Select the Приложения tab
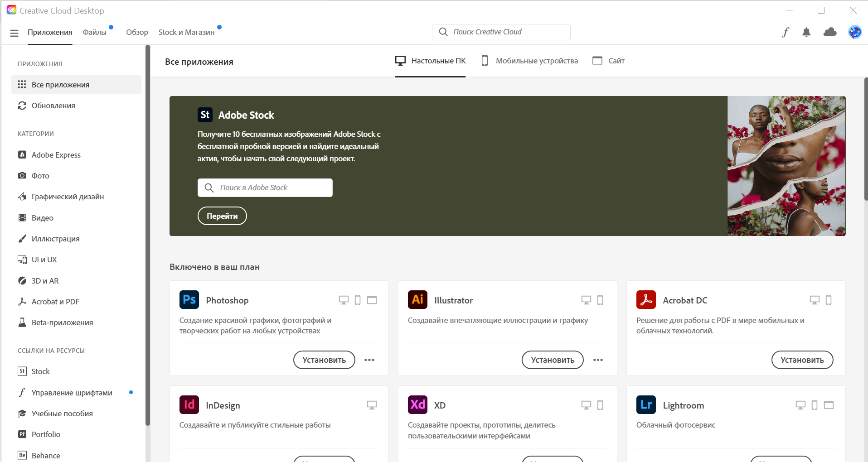 click(50, 32)
